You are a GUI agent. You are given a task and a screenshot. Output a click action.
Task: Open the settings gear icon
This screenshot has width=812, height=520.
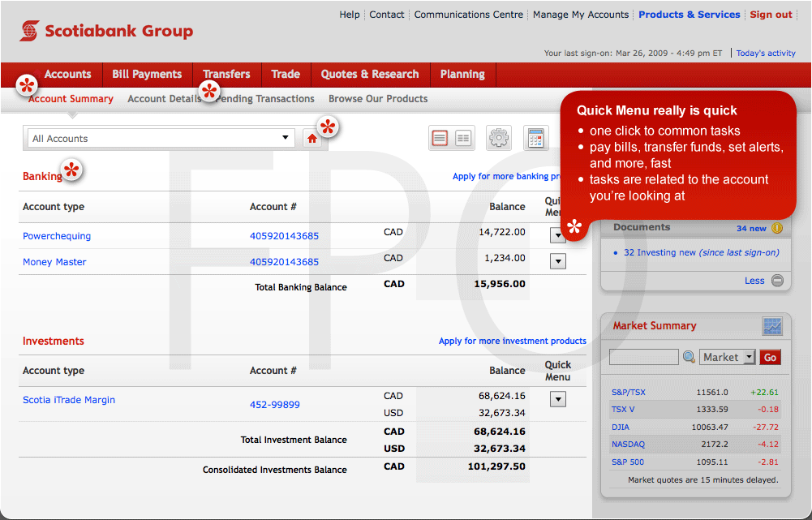499,139
